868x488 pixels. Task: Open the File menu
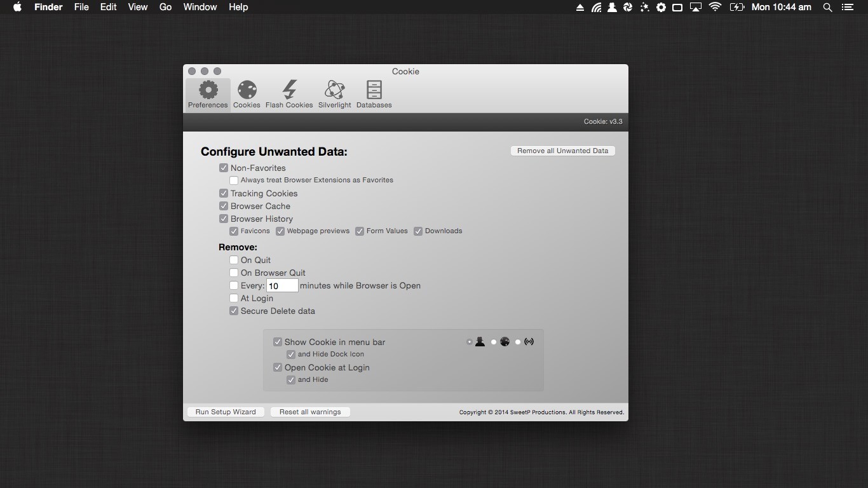pos(81,7)
